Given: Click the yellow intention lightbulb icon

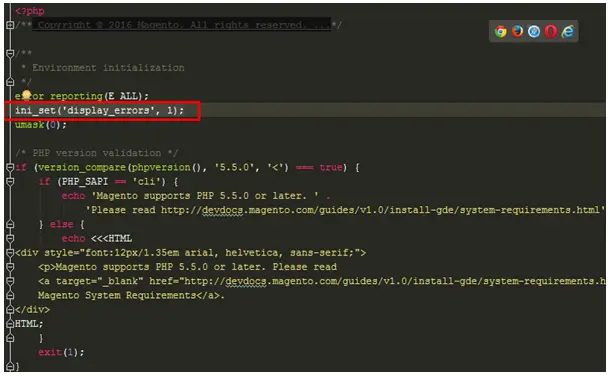Looking at the screenshot, I should point(26,94).
